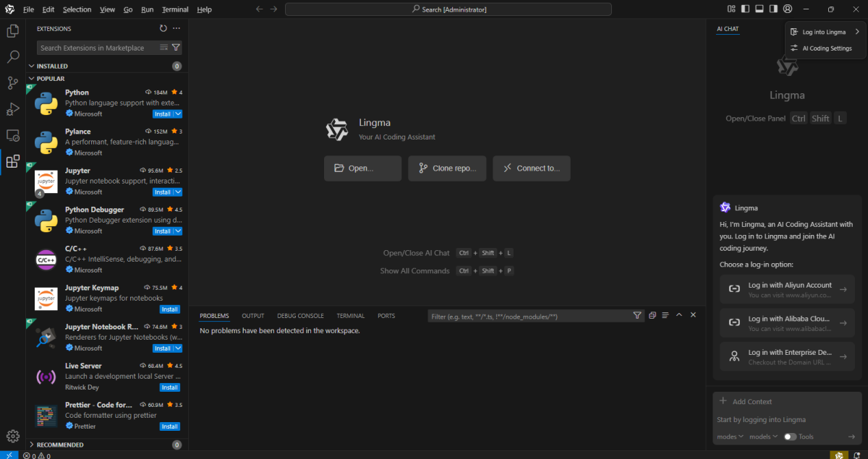The width and height of the screenshot is (868, 459).
Task: Refresh the Extensions list
Action: (163, 28)
